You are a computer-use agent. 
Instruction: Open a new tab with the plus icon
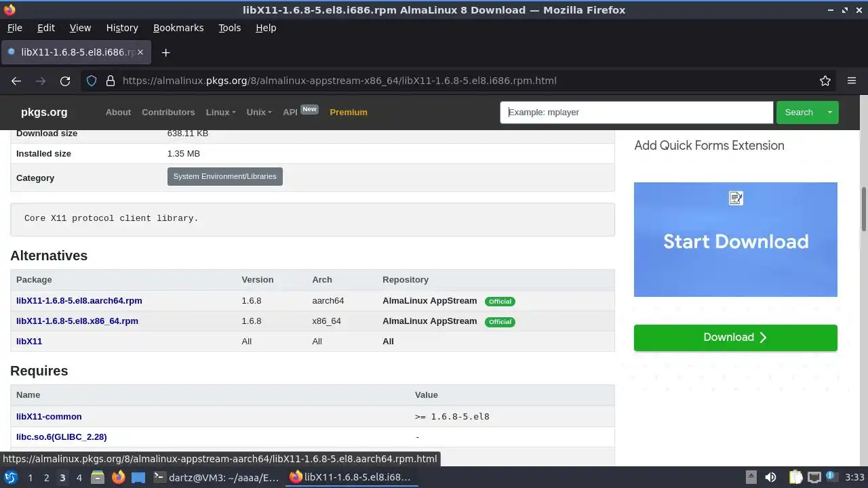click(165, 52)
